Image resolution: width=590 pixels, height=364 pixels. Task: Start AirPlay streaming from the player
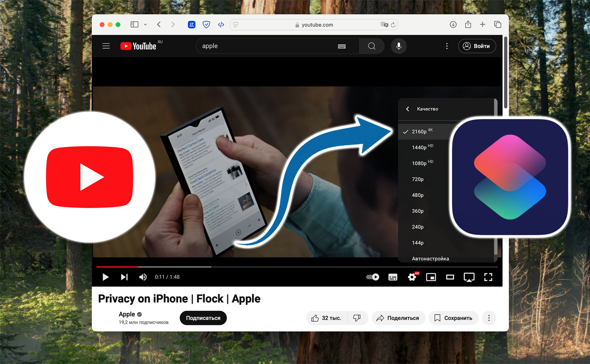[x=469, y=277]
